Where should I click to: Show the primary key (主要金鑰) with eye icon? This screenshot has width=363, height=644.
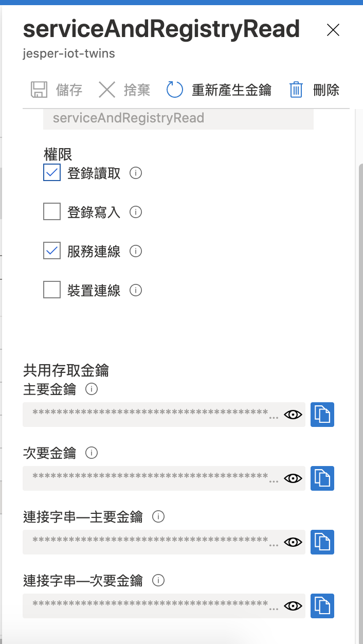pos(293,415)
